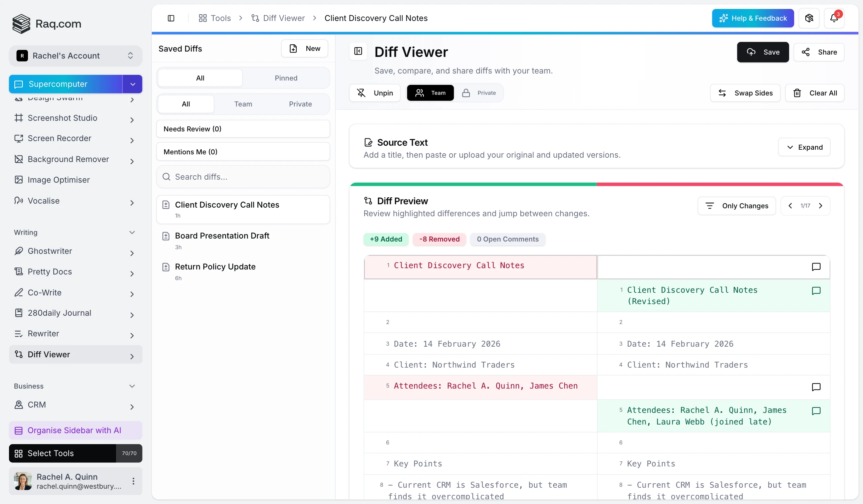Toggle the Only Changes filter

[736, 206]
